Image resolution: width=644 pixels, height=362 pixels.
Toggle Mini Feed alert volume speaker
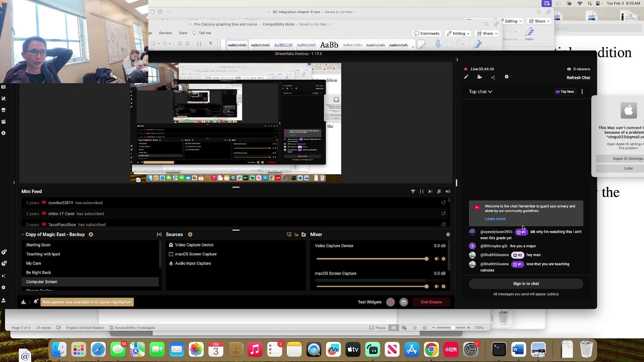(448, 192)
